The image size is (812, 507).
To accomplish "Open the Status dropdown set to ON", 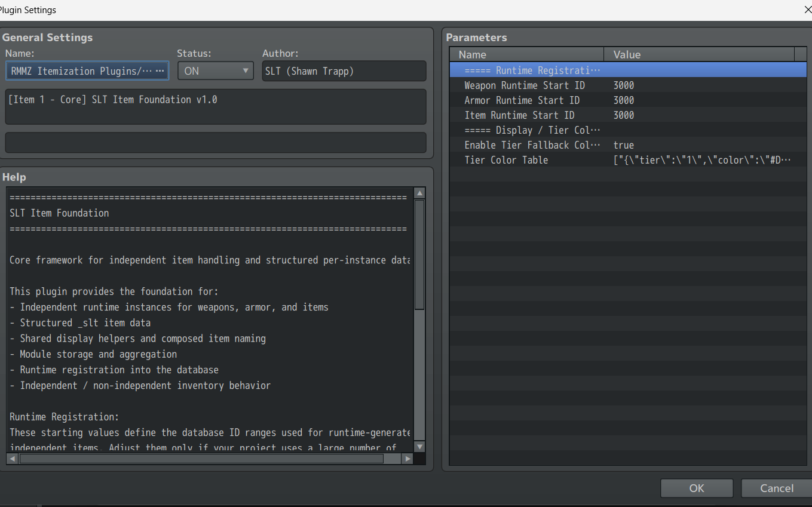I will [x=215, y=71].
